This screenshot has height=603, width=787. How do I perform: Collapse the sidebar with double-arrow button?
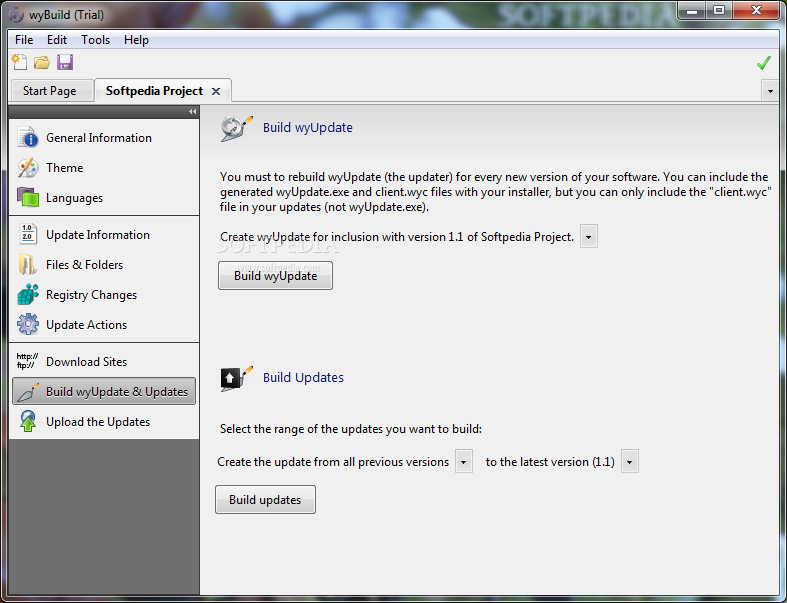pyautogui.click(x=193, y=111)
